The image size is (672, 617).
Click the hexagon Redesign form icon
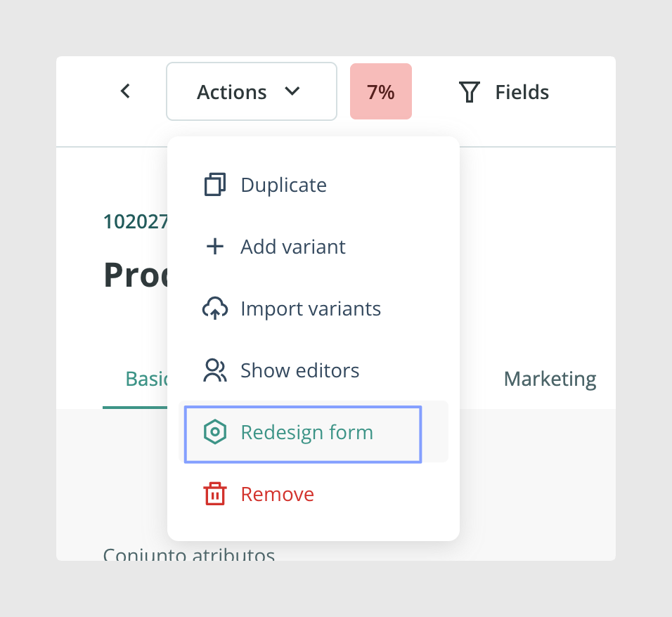click(214, 432)
